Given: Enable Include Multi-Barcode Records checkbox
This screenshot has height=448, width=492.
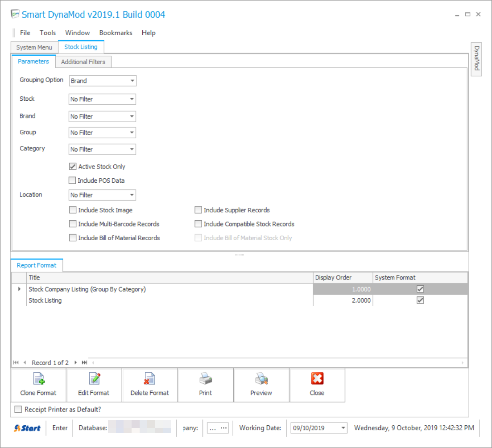Looking at the screenshot, I should tap(73, 224).
